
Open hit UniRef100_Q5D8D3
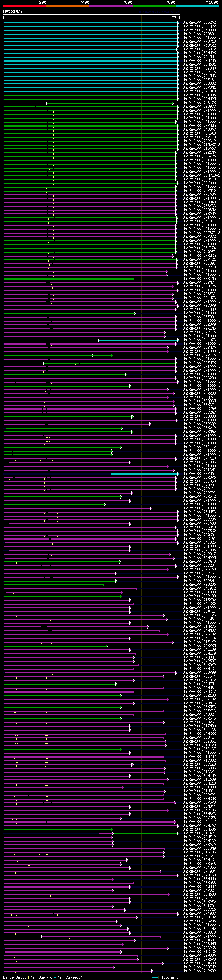pyautogui.click(x=199, y=30)
